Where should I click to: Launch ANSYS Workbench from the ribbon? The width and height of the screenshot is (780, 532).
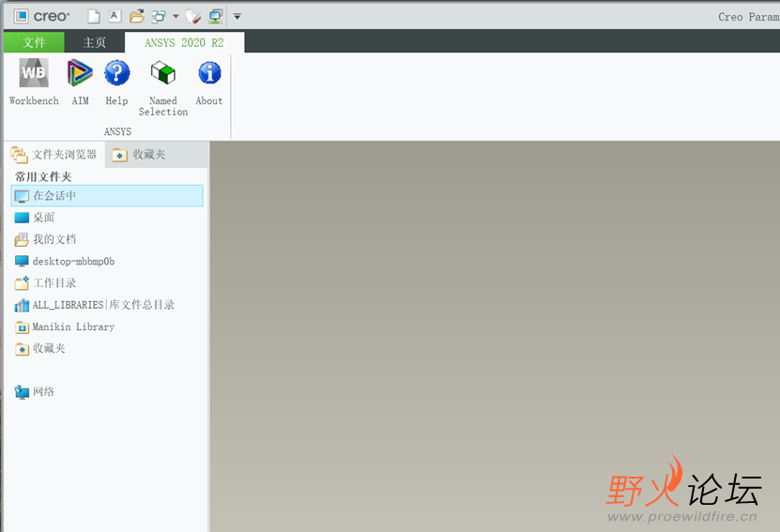[34, 82]
